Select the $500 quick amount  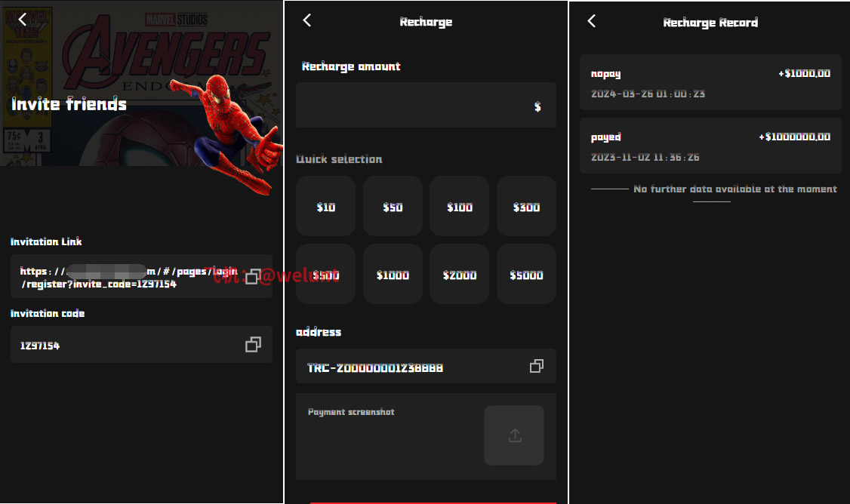click(x=326, y=274)
